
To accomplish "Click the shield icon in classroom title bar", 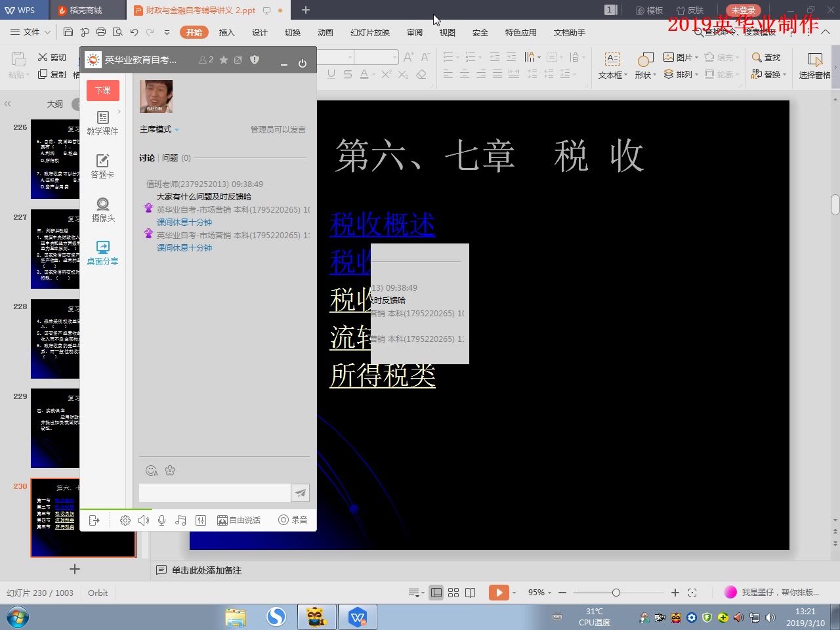I will [255, 60].
